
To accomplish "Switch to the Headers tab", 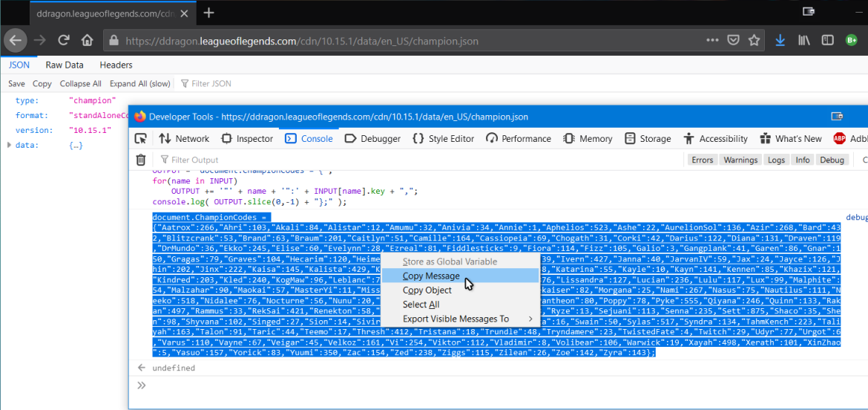I will (116, 65).
